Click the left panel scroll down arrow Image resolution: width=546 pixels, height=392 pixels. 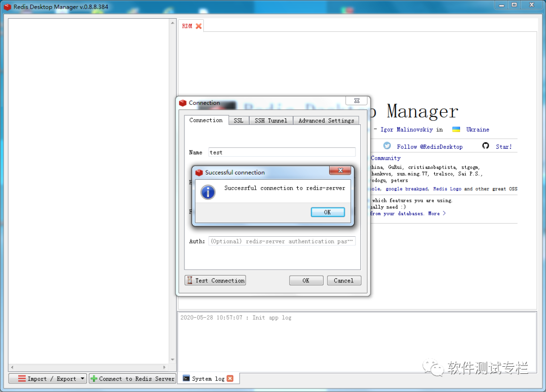pyautogui.click(x=173, y=359)
